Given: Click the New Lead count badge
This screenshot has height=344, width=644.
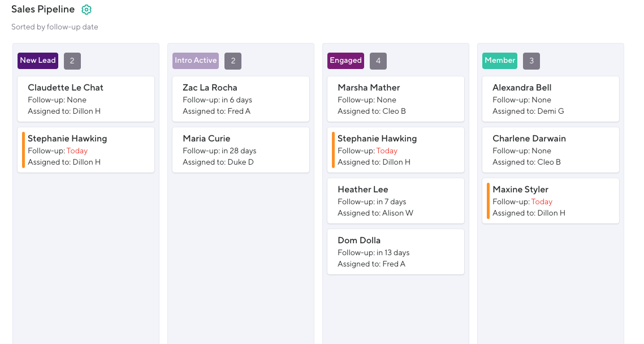Looking at the screenshot, I should pos(72,61).
